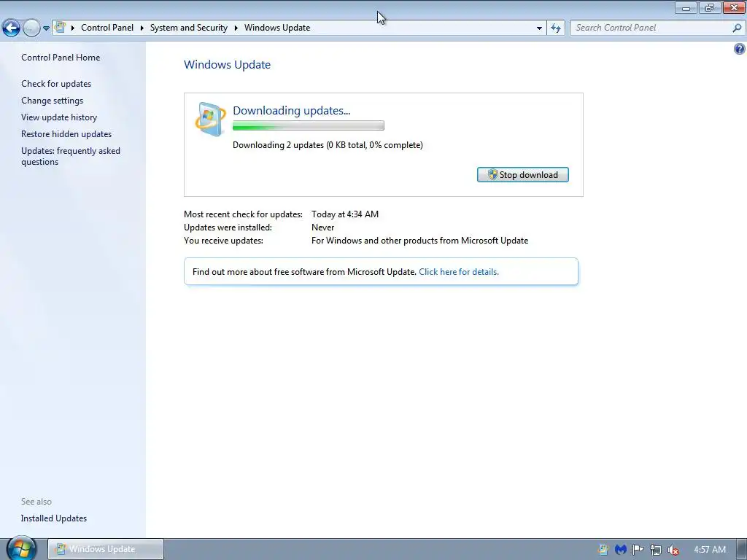Open View update history
Viewport: 747px width, 560px height.
[x=59, y=117]
